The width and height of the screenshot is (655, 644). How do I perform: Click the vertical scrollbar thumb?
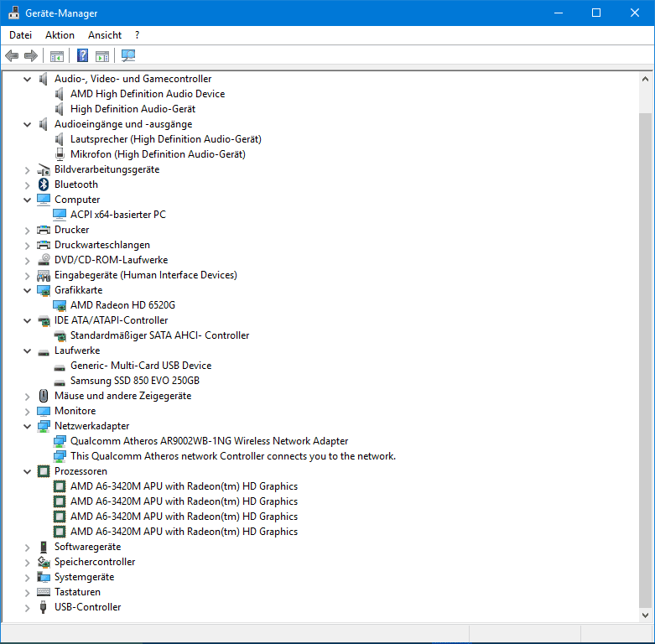pos(645,361)
